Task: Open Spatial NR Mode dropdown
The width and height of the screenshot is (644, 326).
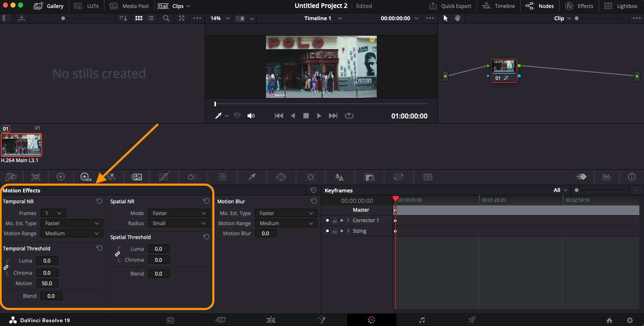Action: pyautogui.click(x=179, y=213)
